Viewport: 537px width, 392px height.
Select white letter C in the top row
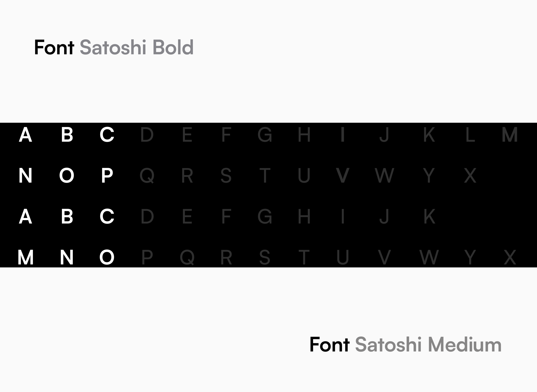point(107,135)
